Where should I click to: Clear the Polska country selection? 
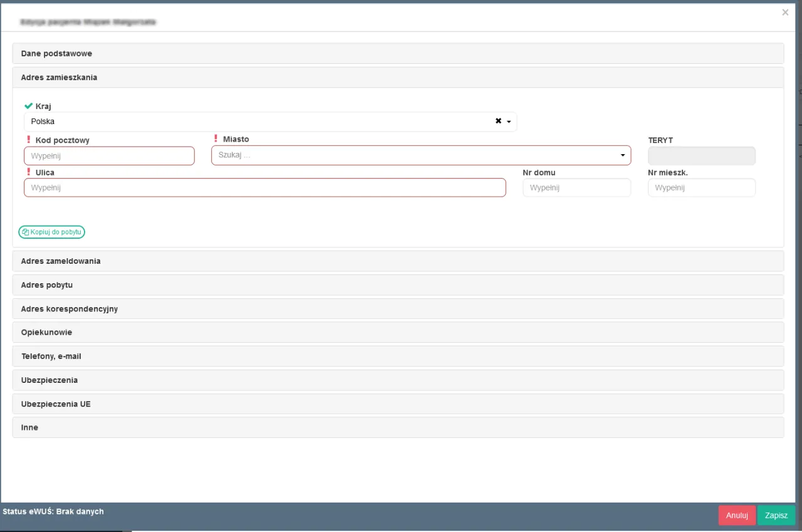498,121
